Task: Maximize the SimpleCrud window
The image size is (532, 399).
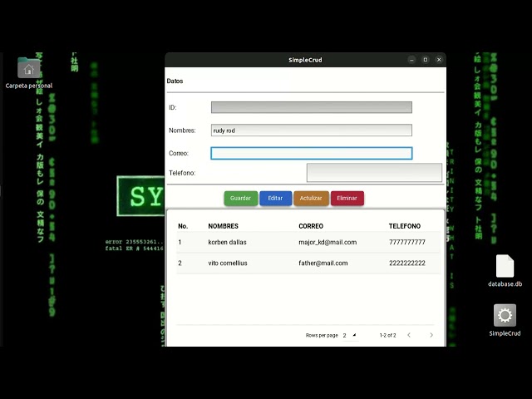Action: (426, 60)
